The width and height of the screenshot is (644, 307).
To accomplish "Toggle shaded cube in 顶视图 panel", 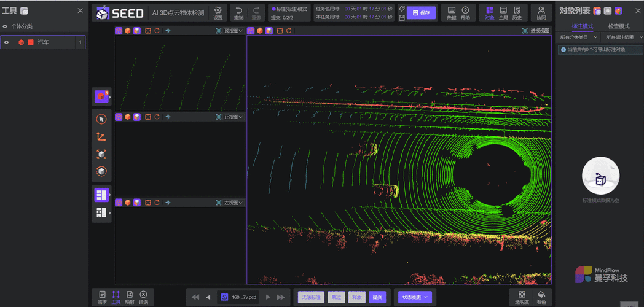I will (x=137, y=31).
